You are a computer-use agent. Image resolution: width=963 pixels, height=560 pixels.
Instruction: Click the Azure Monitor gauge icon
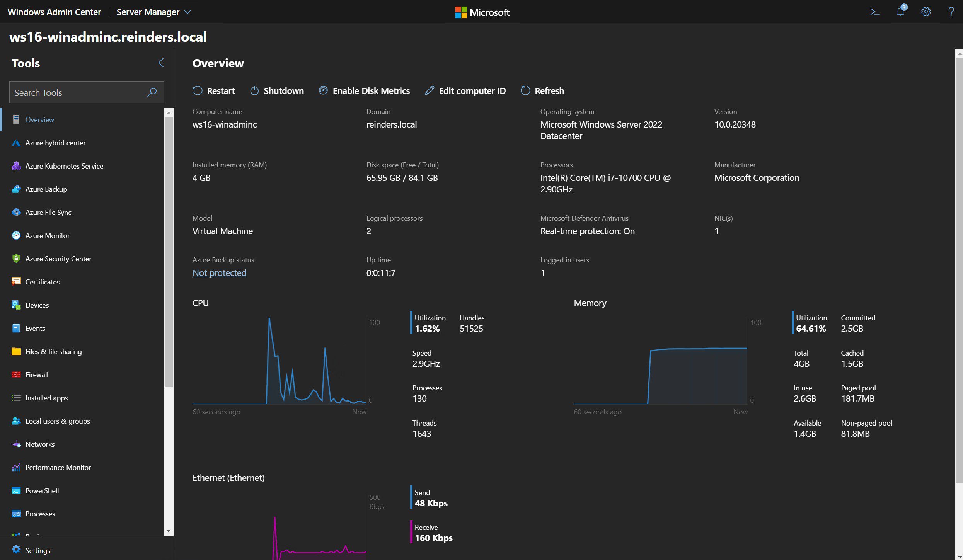16,235
